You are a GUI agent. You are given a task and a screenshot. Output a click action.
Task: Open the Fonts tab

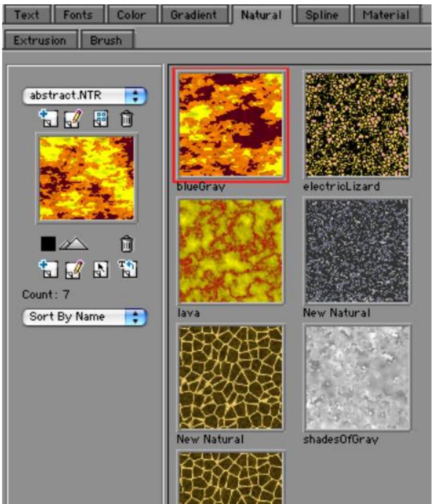(x=78, y=15)
